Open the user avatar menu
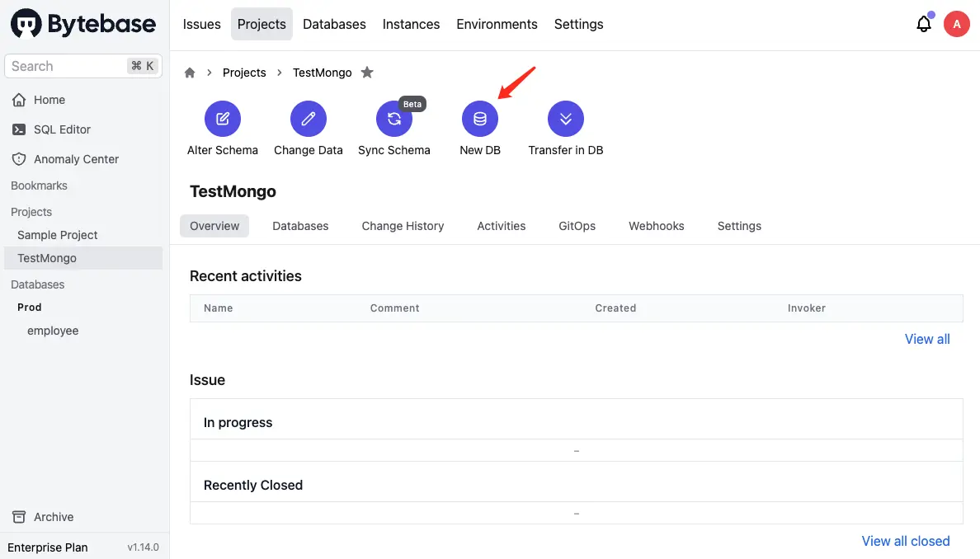This screenshot has width=980, height=559. (956, 25)
